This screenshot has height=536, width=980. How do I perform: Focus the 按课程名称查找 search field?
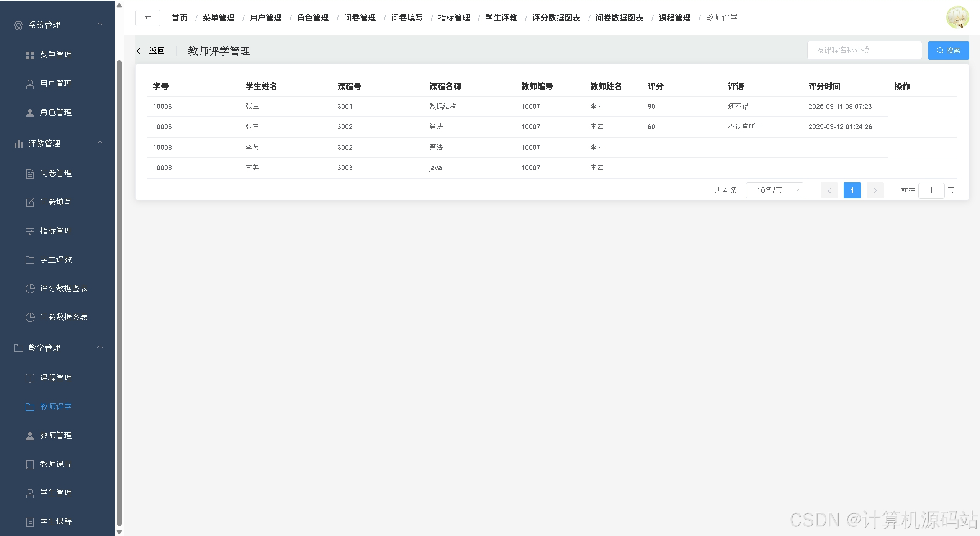(x=864, y=50)
